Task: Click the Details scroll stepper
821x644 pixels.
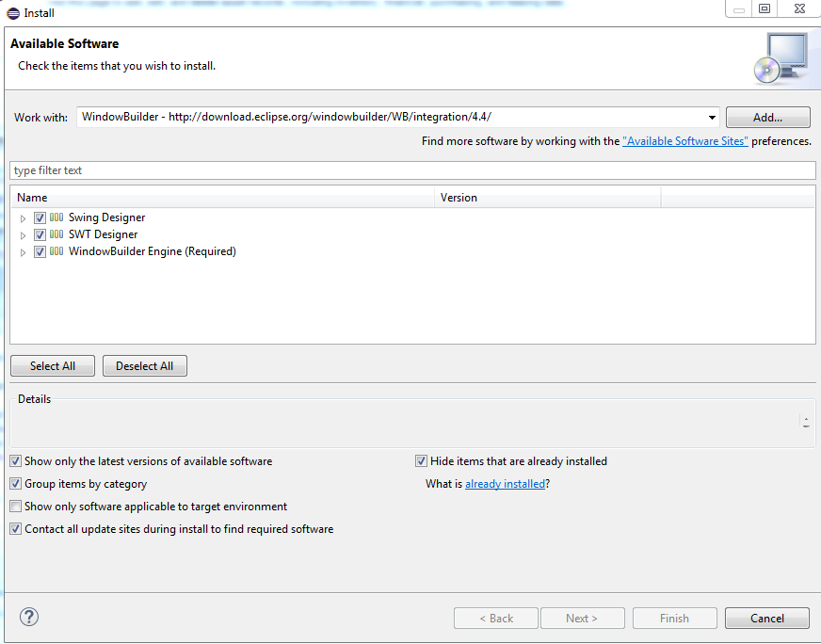Action: [806, 422]
